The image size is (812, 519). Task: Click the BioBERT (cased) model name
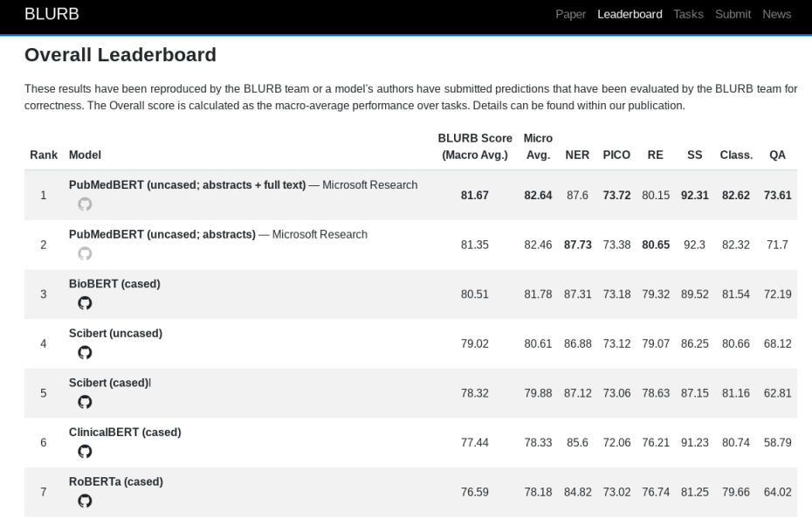(x=114, y=284)
